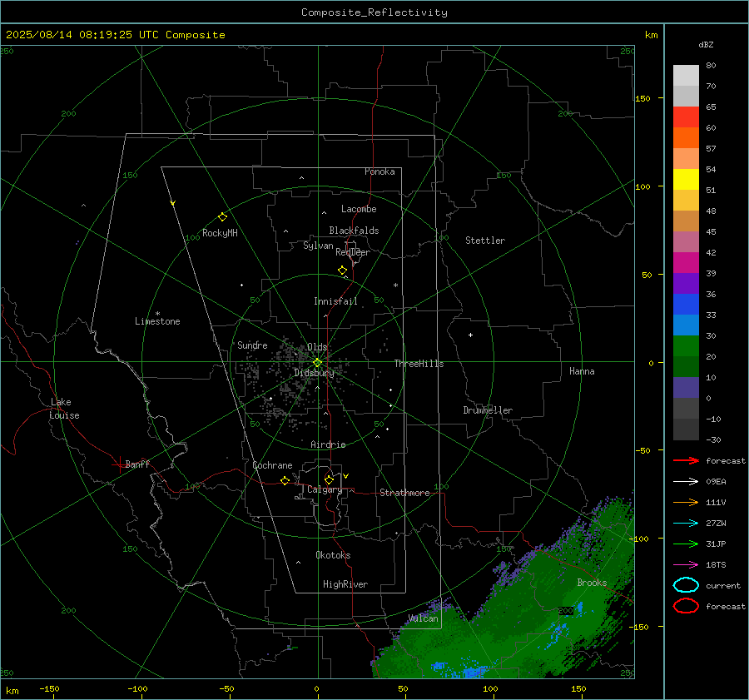Click the Drumheller label
The image size is (749, 700).
(488, 410)
